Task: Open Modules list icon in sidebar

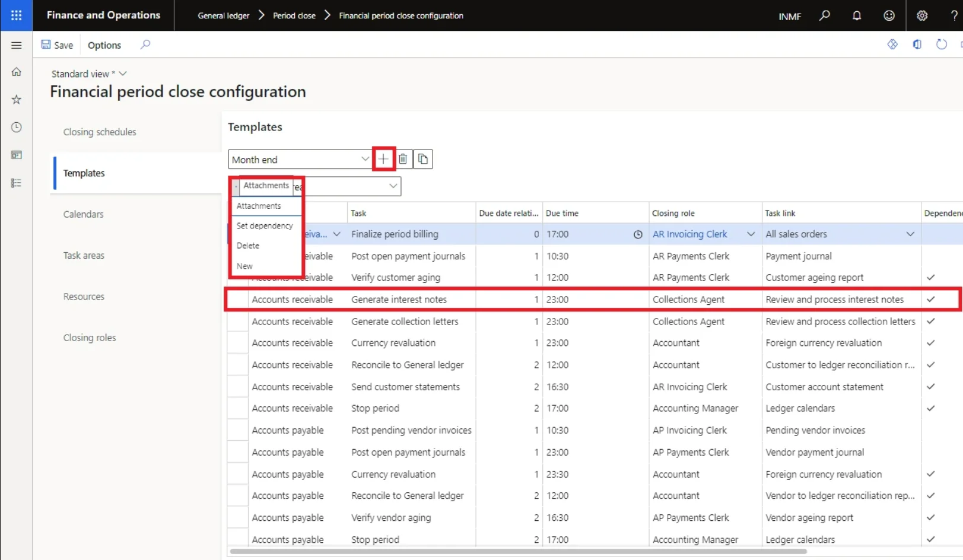Action: tap(16, 183)
